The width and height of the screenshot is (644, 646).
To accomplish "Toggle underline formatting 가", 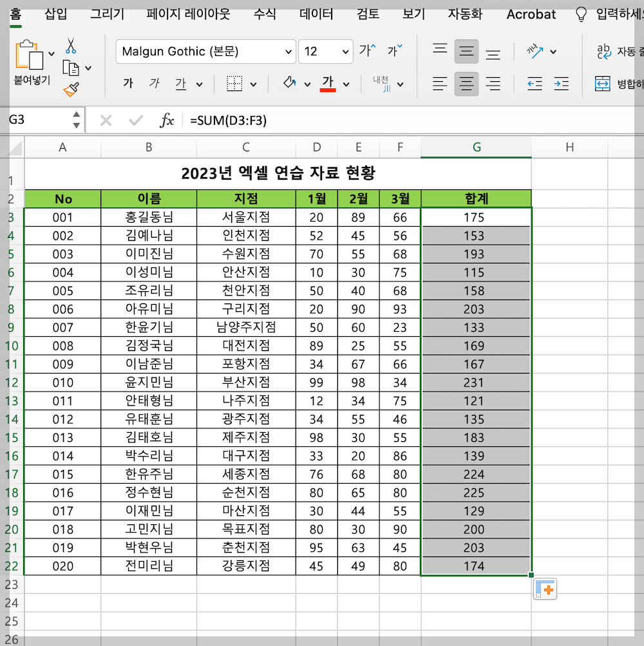I will tap(180, 84).
